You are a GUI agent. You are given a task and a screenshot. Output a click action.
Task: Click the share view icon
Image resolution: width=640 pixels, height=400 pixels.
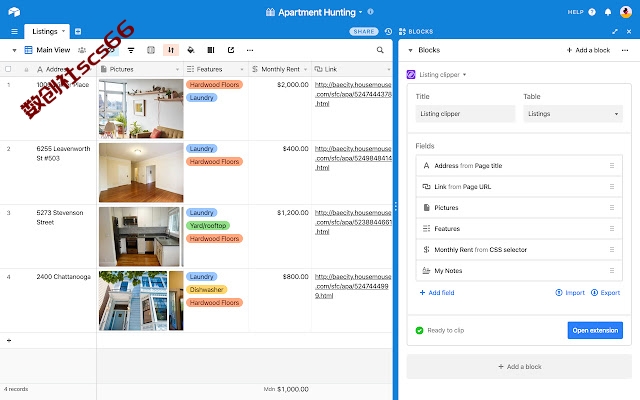pos(231,50)
